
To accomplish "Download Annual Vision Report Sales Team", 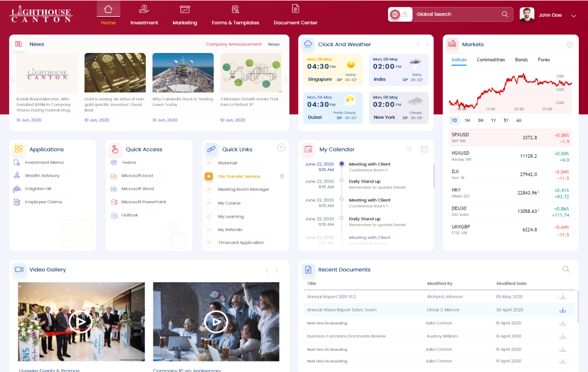I will (563, 310).
